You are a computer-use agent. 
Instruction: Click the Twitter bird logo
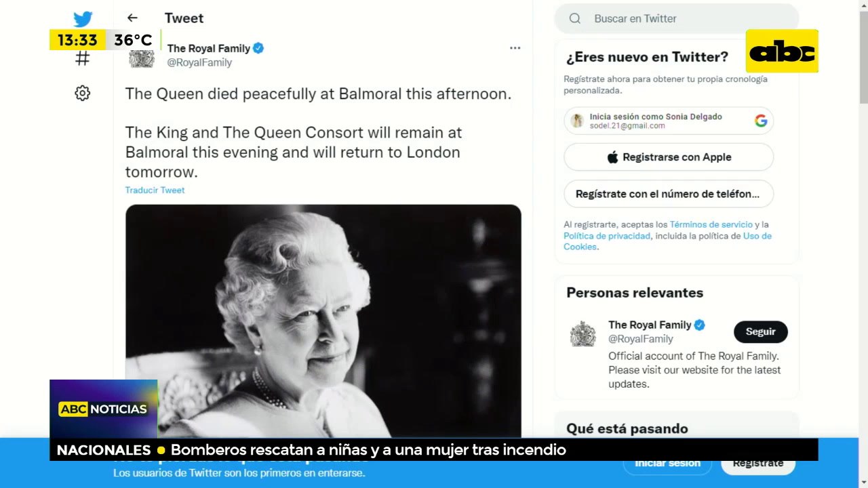[83, 20]
